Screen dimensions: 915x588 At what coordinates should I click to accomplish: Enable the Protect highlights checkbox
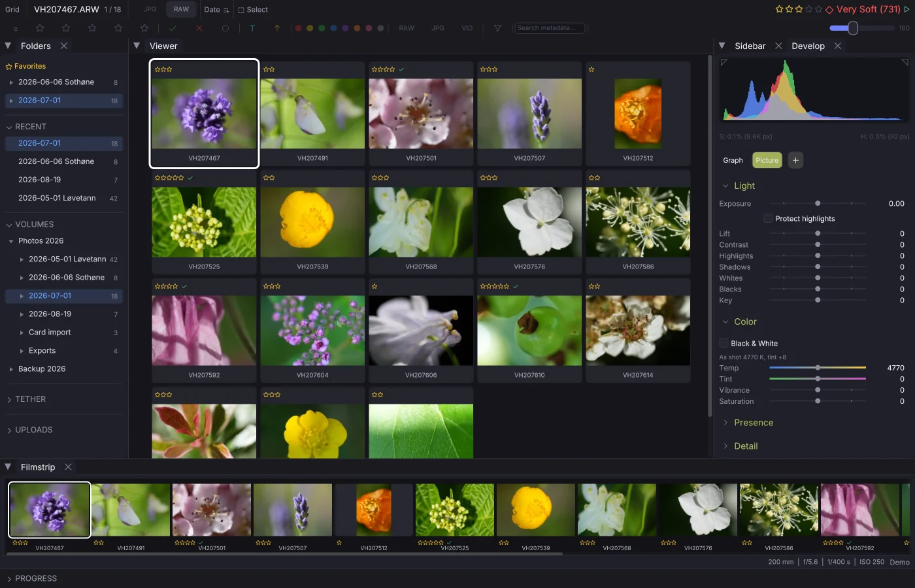coord(769,218)
